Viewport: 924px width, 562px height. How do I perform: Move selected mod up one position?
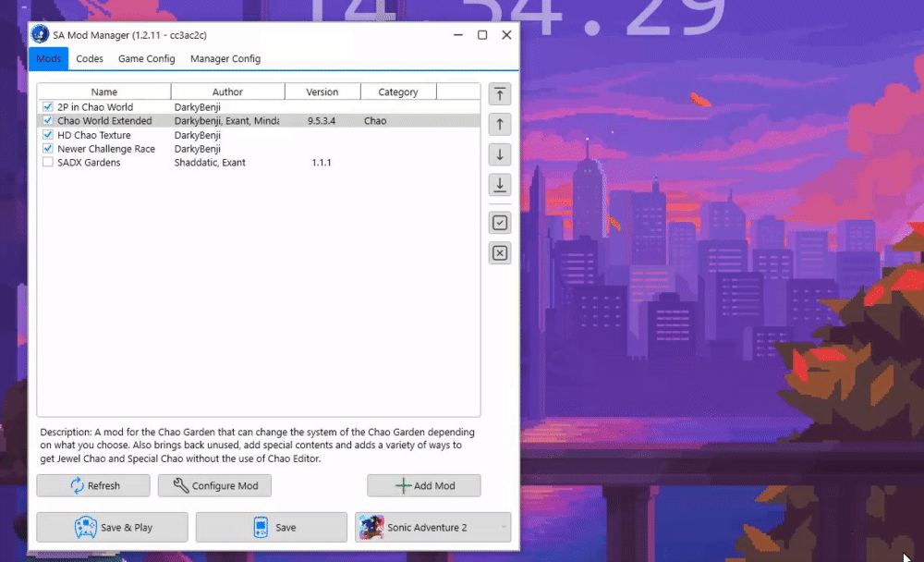(x=500, y=125)
